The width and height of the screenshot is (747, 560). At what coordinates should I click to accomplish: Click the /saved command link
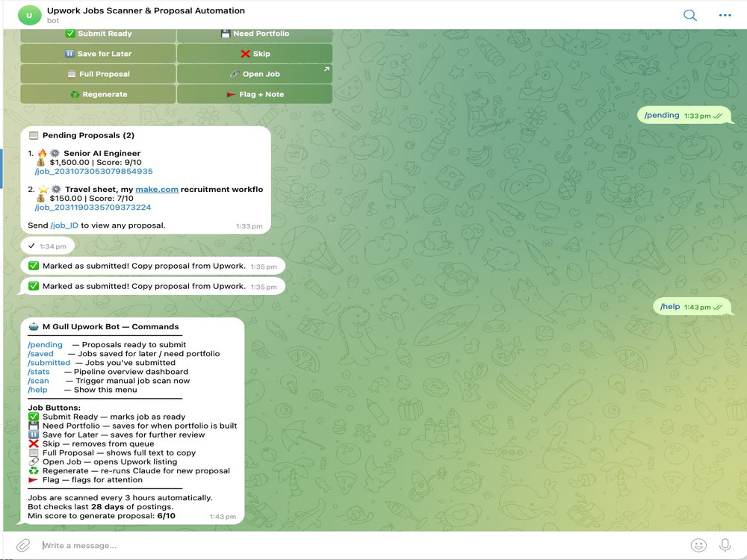click(x=40, y=354)
